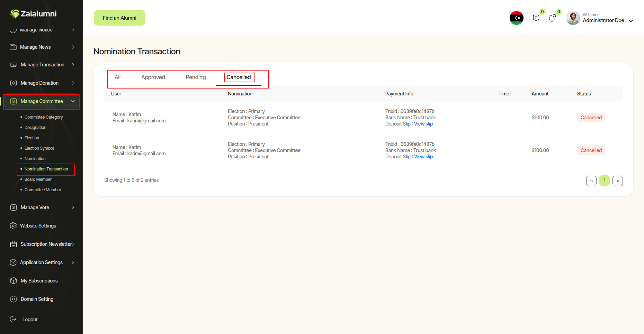
Task: Go to previous page with « button
Action: pyautogui.click(x=591, y=181)
